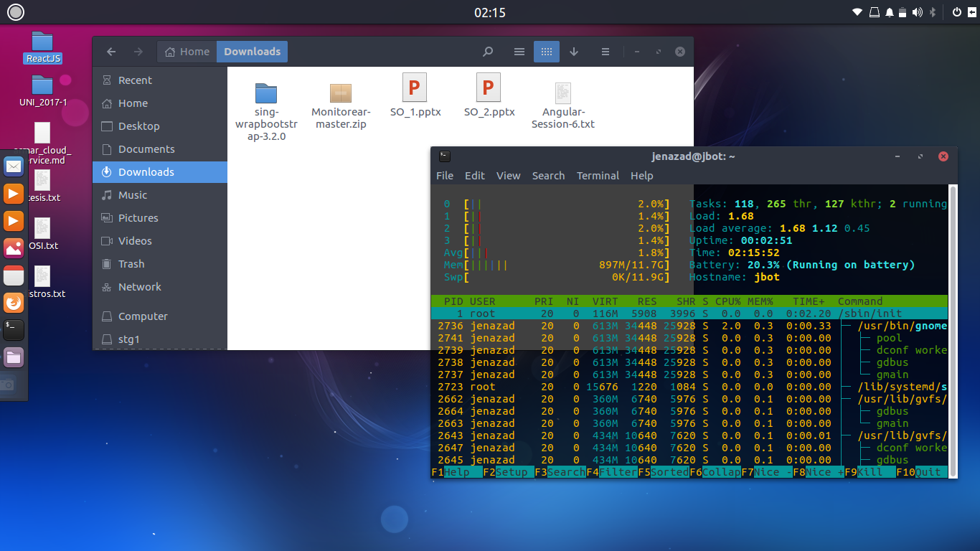Open the terminal Edit menu
The width and height of the screenshot is (980, 551).
tap(475, 176)
